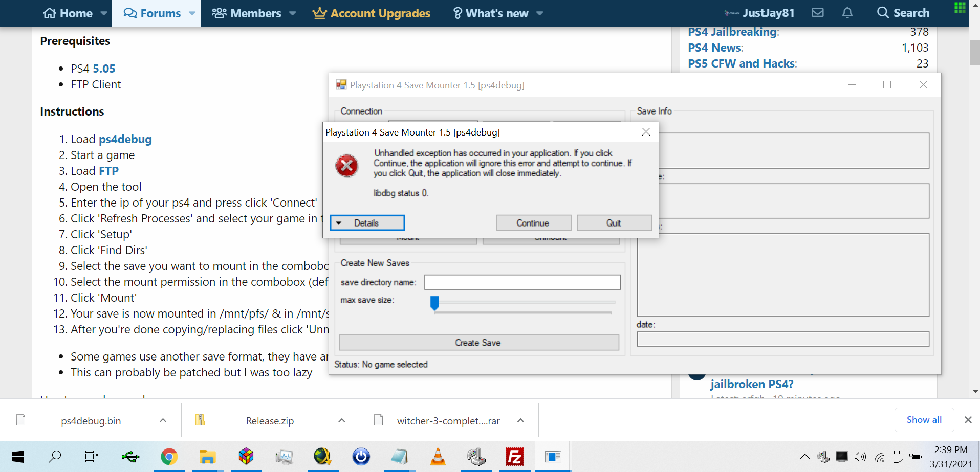The image size is (980, 472).
Task: Open the volume control in the system tray
Action: pos(860,457)
